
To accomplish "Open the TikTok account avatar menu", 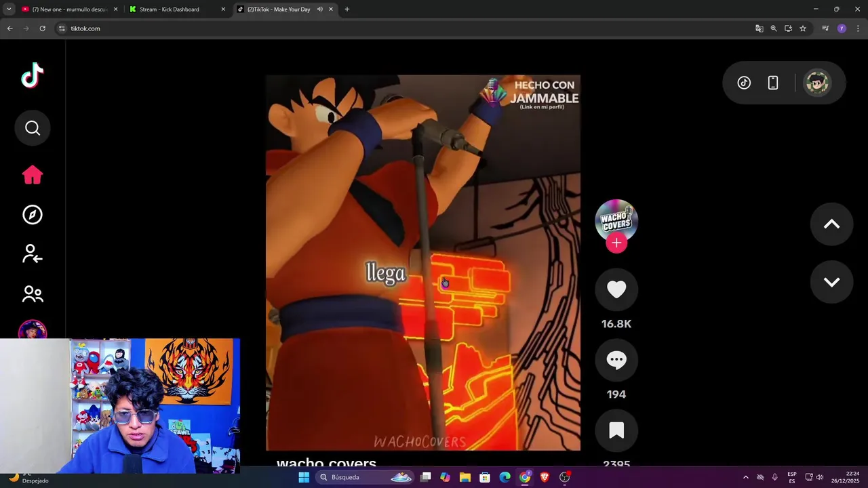I will 817,83.
